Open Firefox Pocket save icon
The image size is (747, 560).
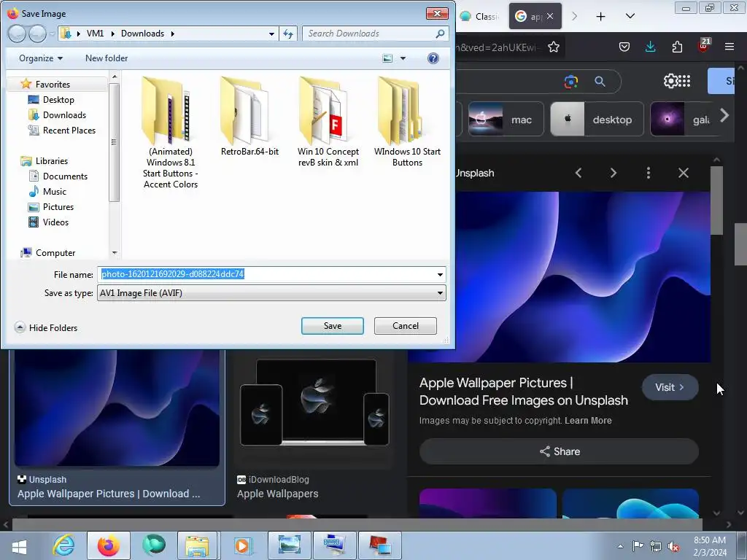pyautogui.click(x=624, y=47)
